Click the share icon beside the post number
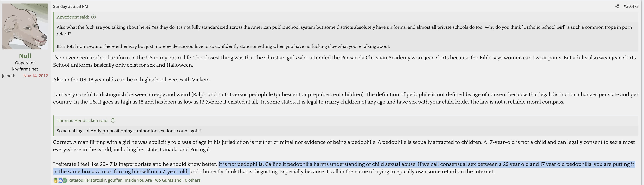644x185 pixels. (617, 6)
